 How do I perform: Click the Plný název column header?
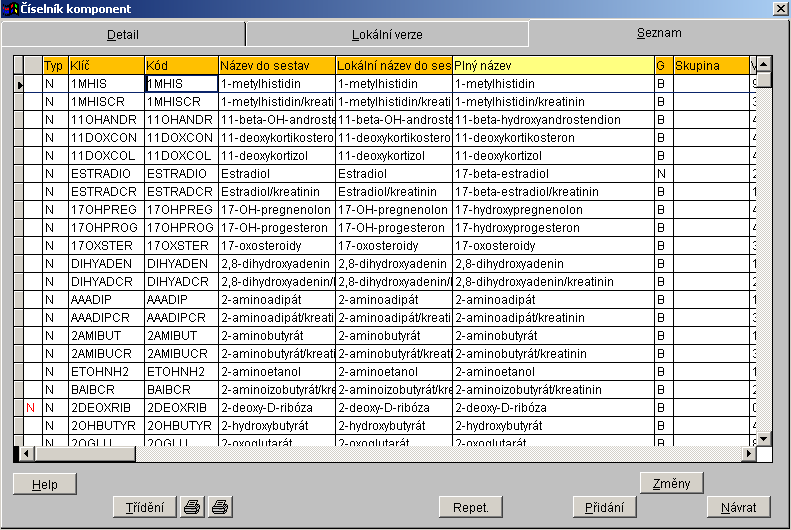[x=552, y=65]
